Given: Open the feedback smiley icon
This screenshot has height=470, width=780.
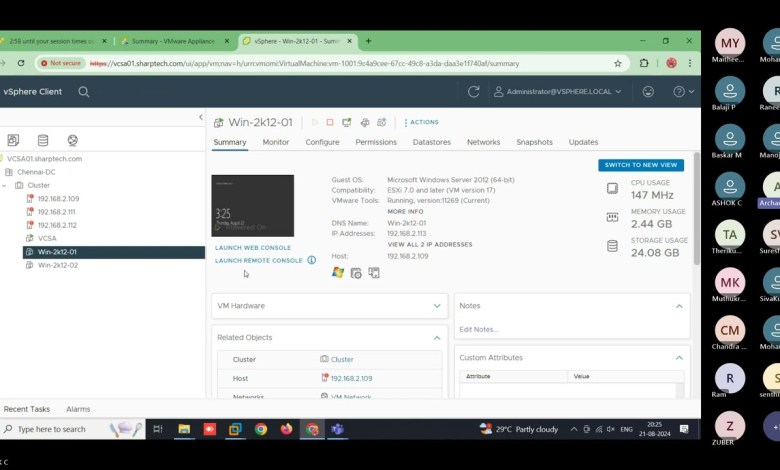Looking at the screenshot, I should (648, 92).
